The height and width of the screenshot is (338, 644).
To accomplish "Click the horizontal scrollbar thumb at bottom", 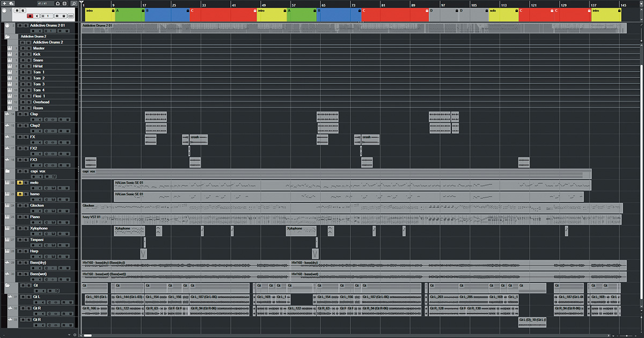I will [87, 335].
